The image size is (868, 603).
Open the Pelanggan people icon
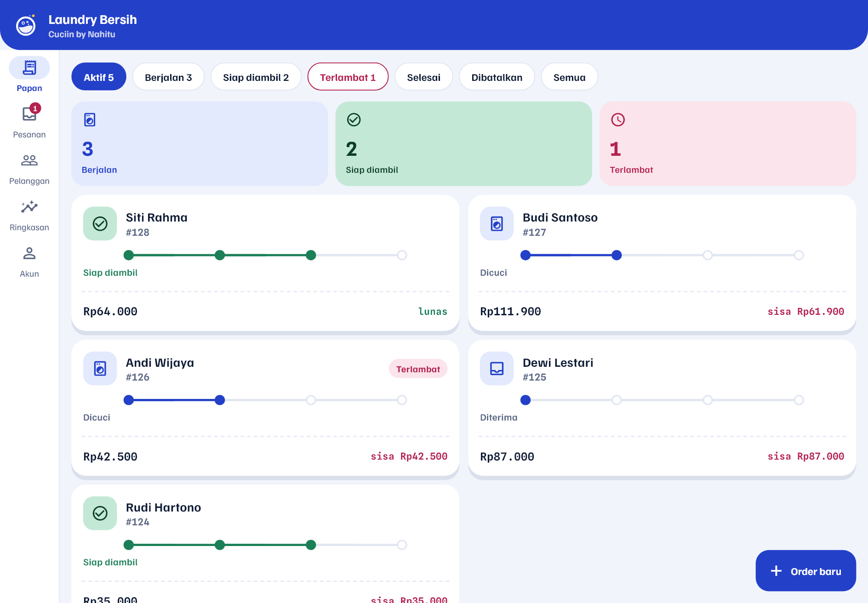point(29,160)
